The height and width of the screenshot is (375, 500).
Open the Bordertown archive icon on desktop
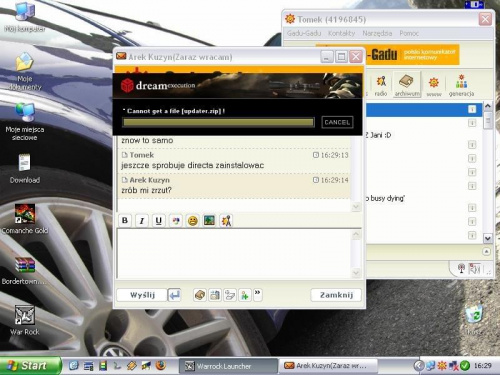click(x=25, y=270)
